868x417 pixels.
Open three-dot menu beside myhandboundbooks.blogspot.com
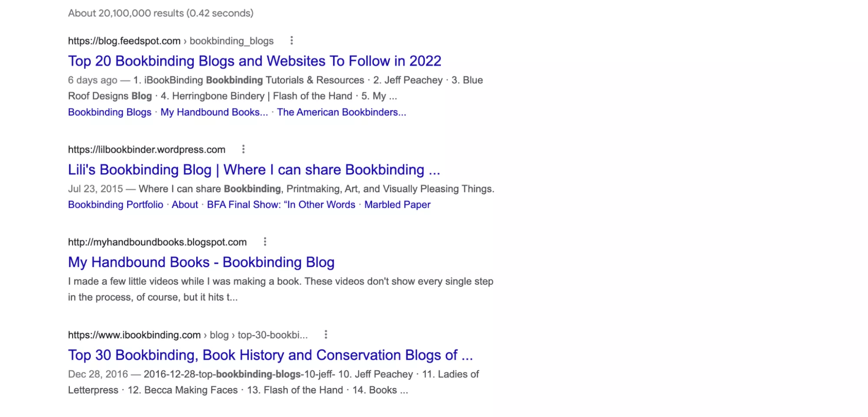pos(265,242)
